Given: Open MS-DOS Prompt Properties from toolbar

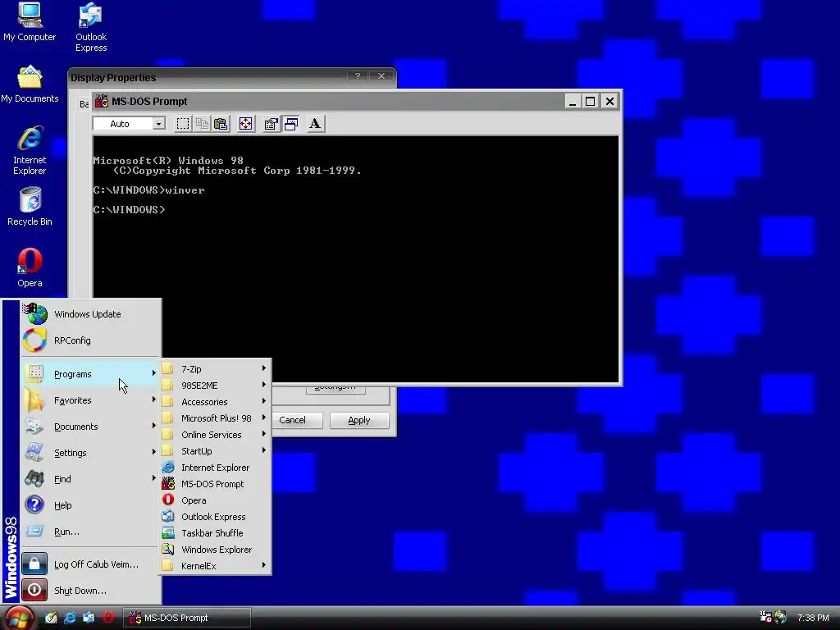Looking at the screenshot, I should 271,124.
